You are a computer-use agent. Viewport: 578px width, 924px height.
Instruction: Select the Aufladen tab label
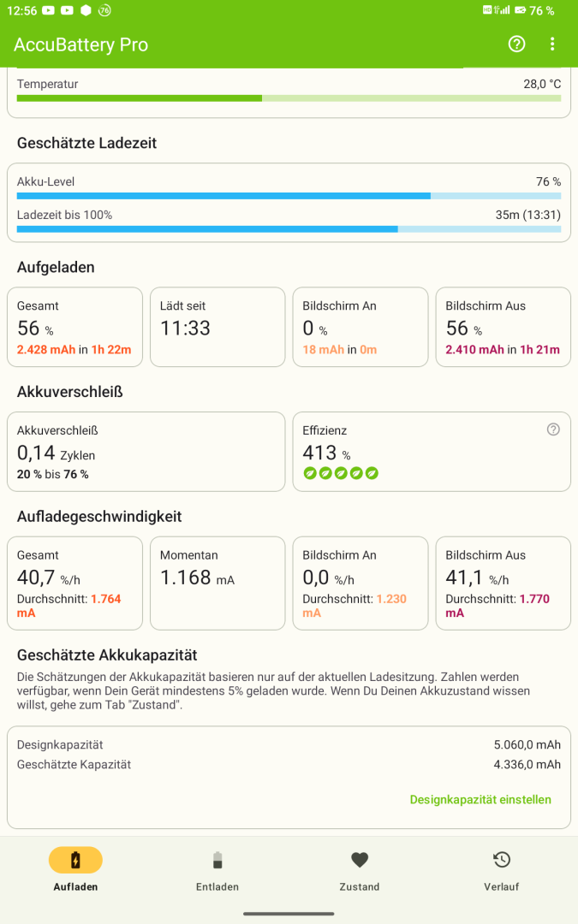pyautogui.click(x=75, y=887)
